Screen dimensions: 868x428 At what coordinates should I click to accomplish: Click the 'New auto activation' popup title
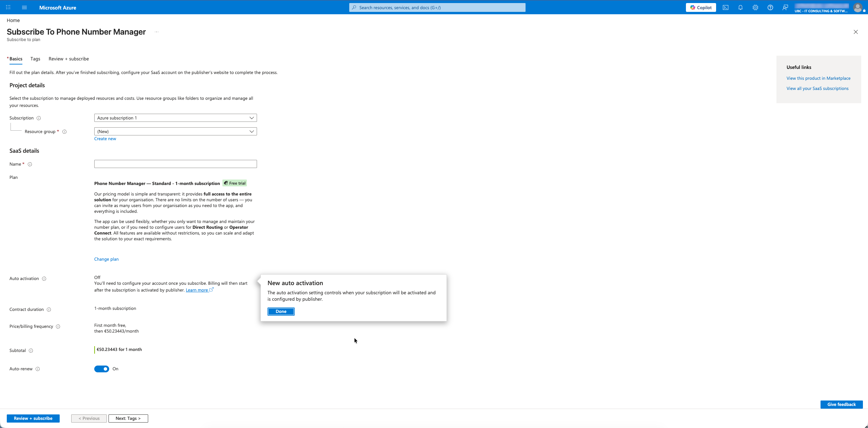295,283
